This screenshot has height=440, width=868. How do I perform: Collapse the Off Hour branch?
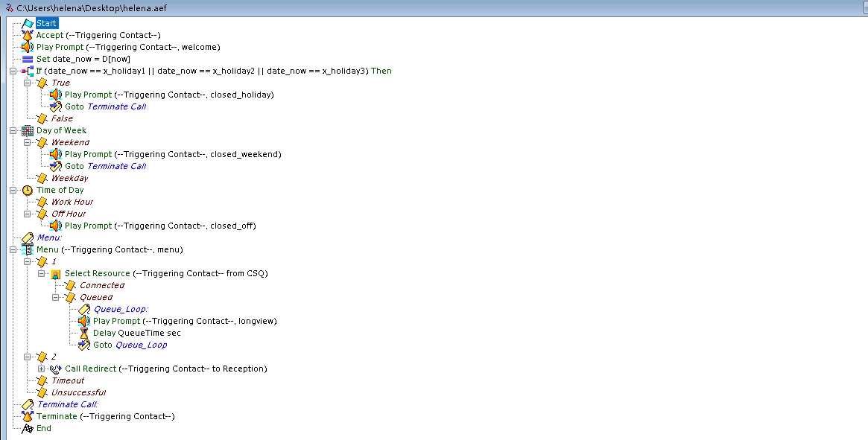[x=28, y=214]
